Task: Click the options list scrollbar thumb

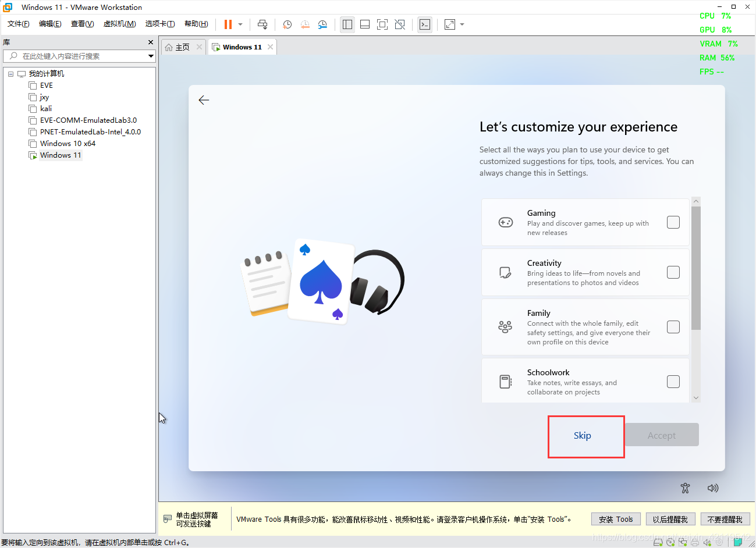Action: tap(696, 268)
